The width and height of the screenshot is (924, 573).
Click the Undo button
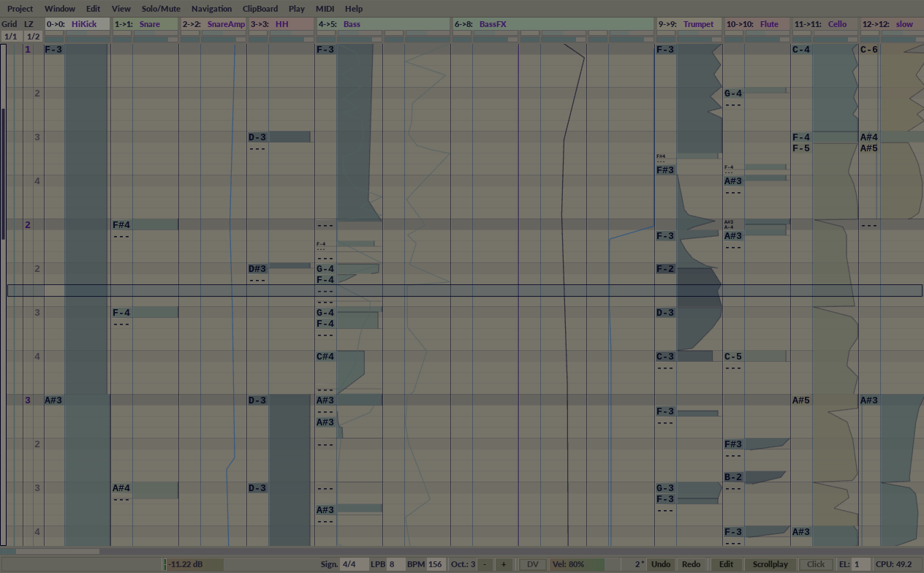point(660,564)
